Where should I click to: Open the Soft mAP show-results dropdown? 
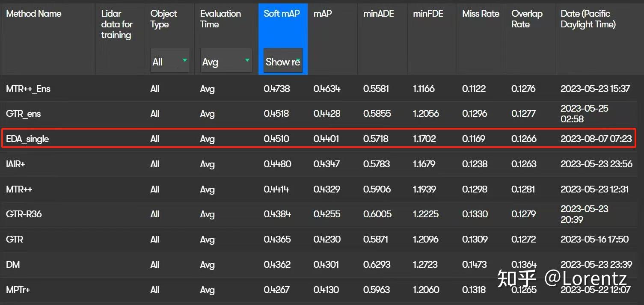point(283,61)
